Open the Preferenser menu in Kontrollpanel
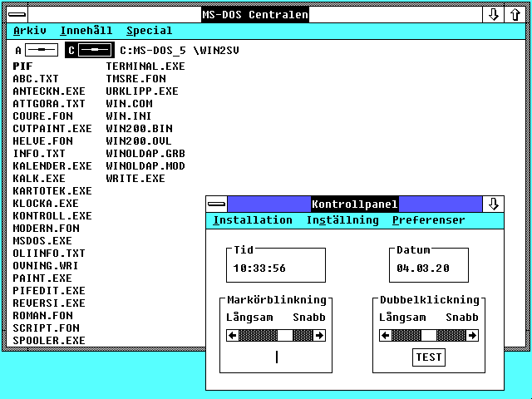532x399 pixels. (x=429, y=220)
